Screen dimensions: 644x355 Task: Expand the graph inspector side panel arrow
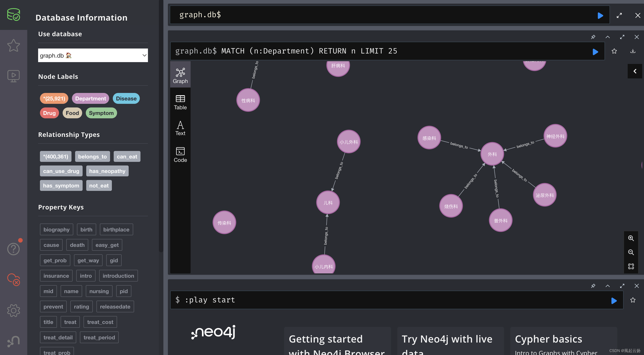click(x=634, y=71)
